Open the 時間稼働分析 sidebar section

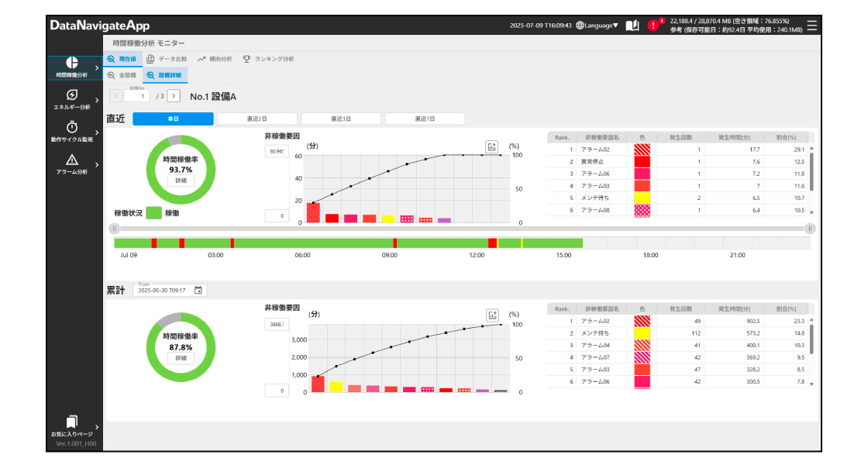[x=72, y=67]
